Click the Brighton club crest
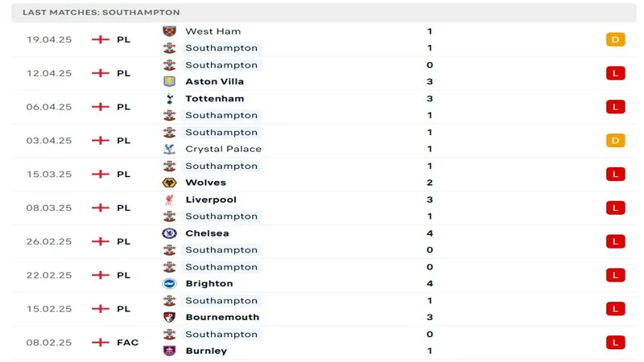This screenshot has width=644, height=362. [x=169, y=283]
